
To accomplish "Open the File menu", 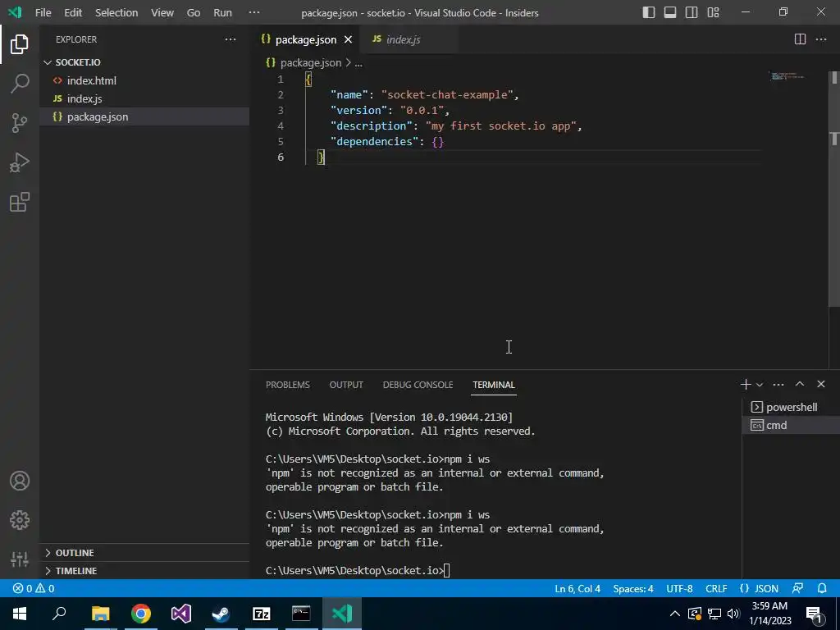I will [43, 12].
